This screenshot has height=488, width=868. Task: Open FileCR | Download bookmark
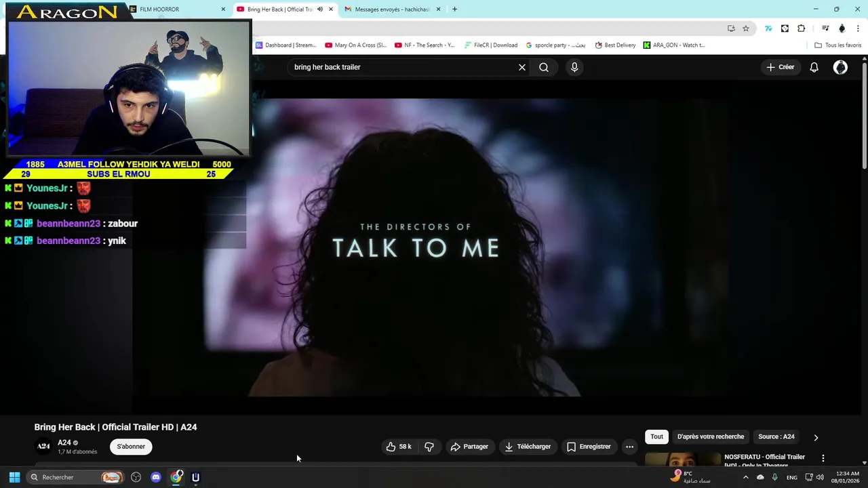(491, 45)
